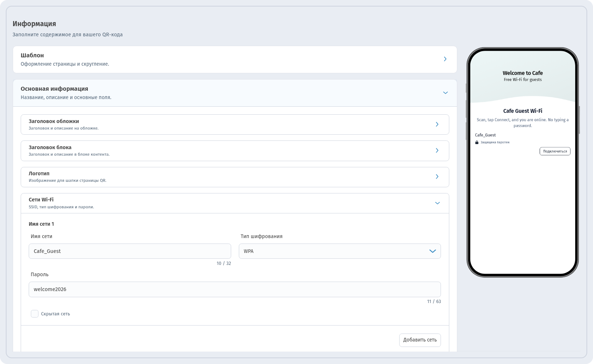Click Защищена паролем text in preview

(495, 142)
